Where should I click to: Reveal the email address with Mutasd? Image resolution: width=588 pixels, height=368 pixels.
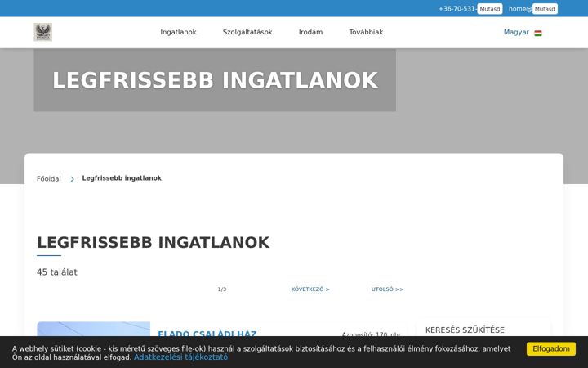[545, 9]
